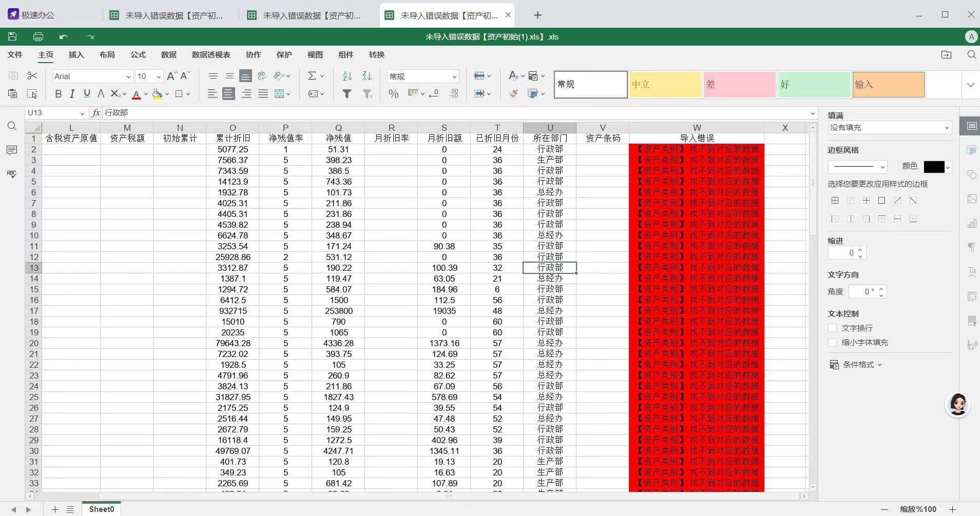
Task: Open the comments icon in left sidebar
Action: pyautogui.click(x=12, y=150)
